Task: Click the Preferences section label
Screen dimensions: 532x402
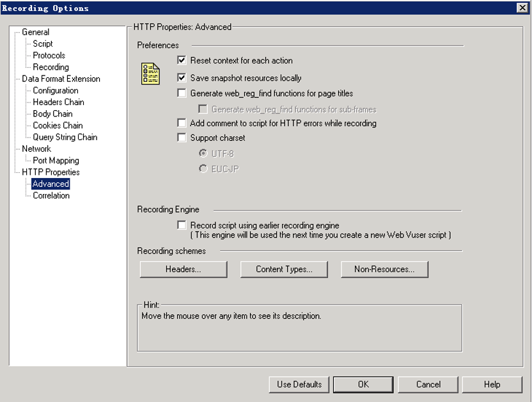Action: click(158, 45)
